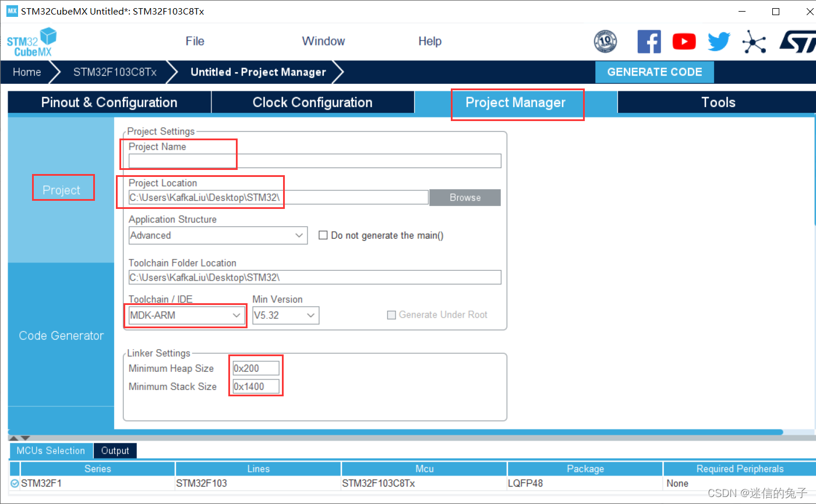Click the STM32CubeMX logo
816x504 pixels.
tap(31, 42)
